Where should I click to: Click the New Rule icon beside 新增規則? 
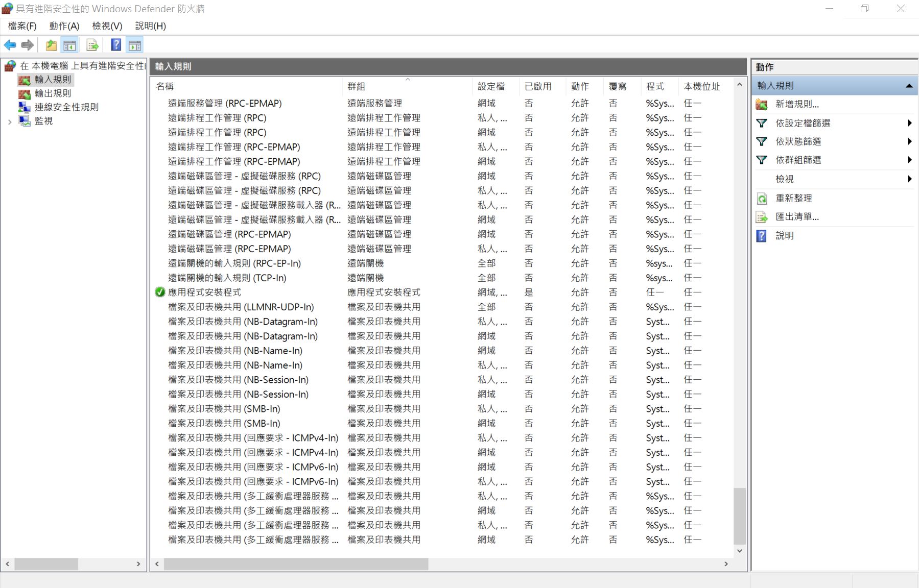[x=762, y=104]
